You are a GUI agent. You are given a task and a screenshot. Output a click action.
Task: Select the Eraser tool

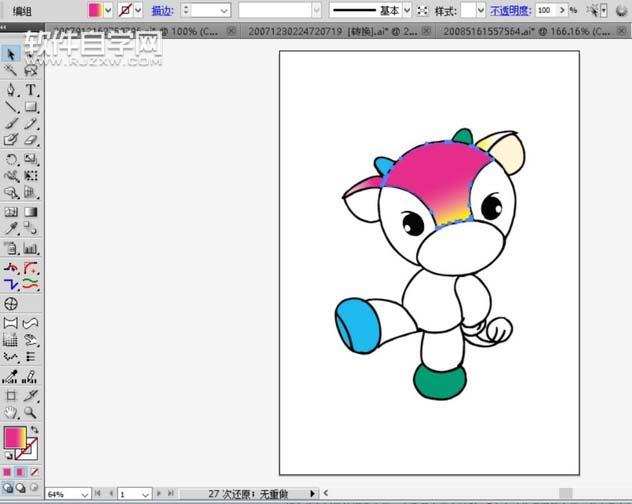[x=31, y=140]
